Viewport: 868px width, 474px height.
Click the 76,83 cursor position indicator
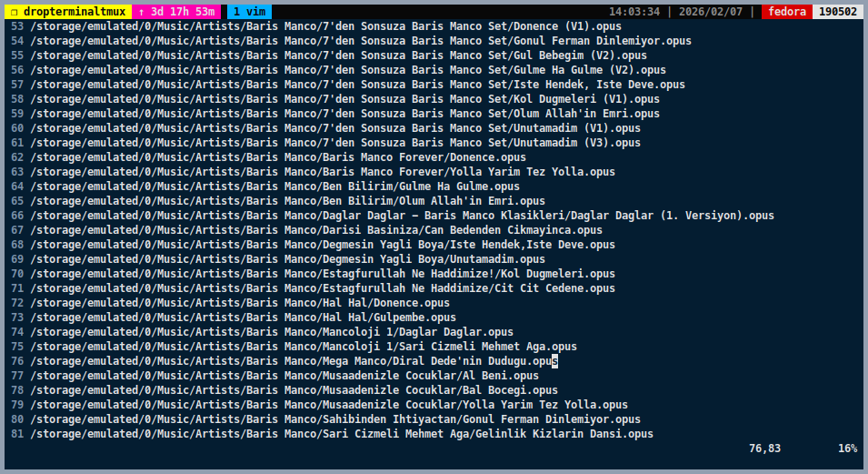coord(764,449)
